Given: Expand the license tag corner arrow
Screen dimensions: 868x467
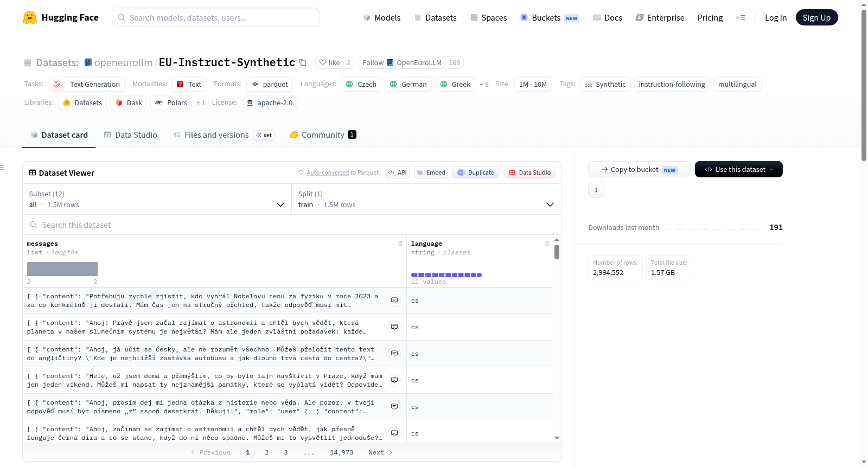Looking at the screenshot, I should point(296,108).
